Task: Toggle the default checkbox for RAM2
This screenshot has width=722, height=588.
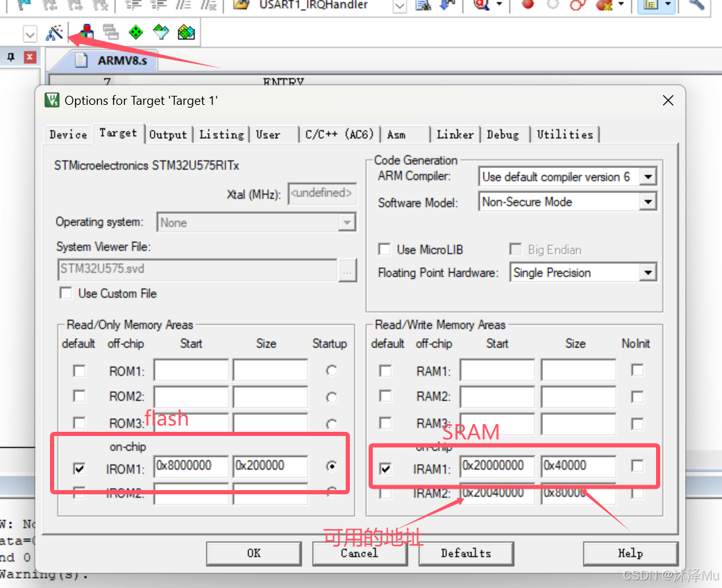Action: click(385, 396)
